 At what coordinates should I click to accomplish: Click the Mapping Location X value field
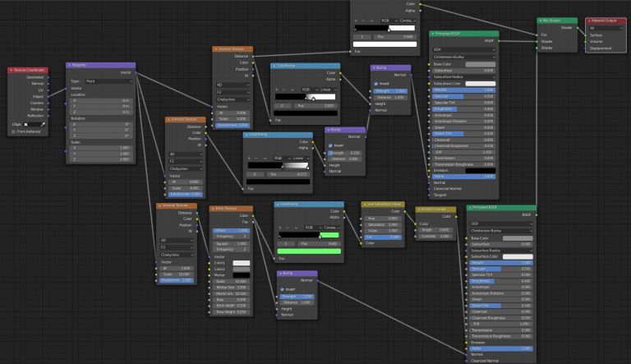[102, 99]
